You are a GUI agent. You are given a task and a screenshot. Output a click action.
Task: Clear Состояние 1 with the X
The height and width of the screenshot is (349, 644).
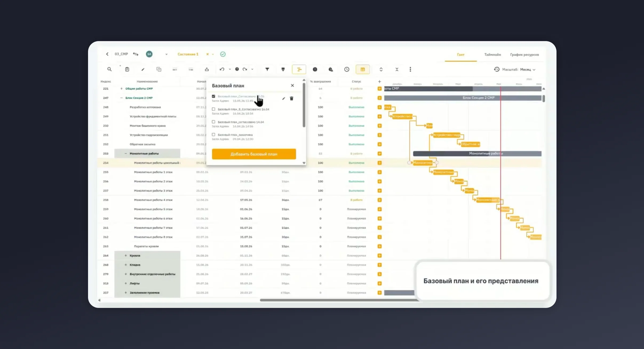click(207, 54)
